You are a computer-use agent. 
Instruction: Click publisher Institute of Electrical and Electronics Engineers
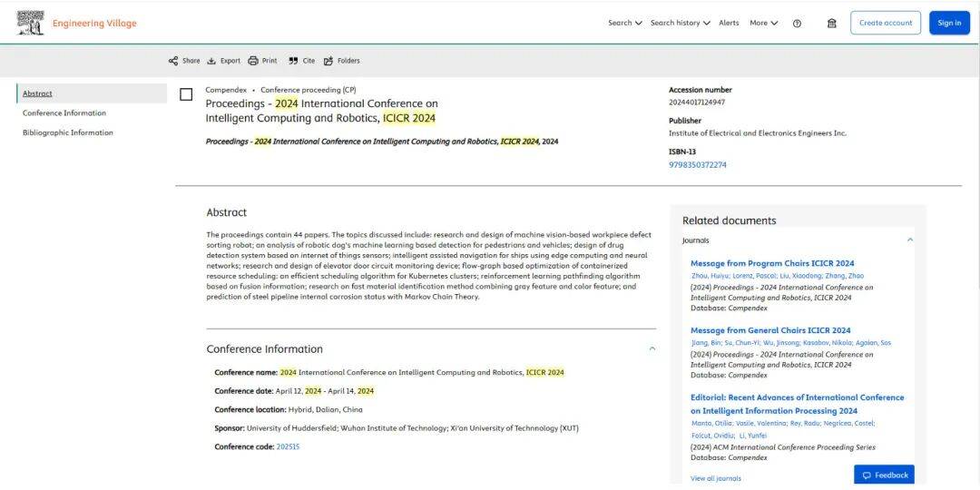click(x=758, y=133)
